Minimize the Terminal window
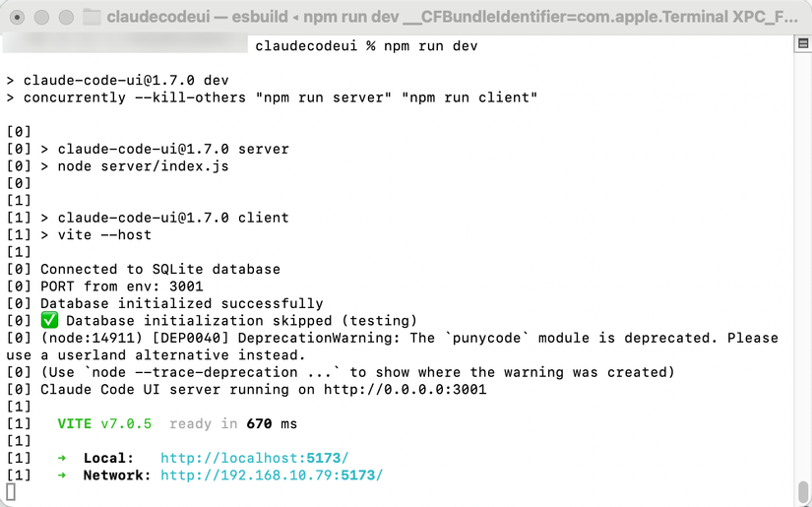Image resolution: width=812 pixels, height=507 pixels. point(41,17)
